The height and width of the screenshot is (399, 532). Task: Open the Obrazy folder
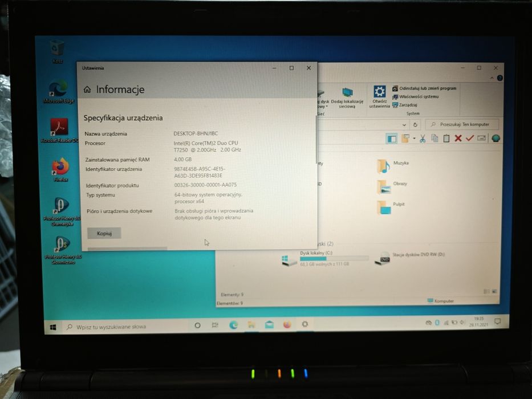392,186
